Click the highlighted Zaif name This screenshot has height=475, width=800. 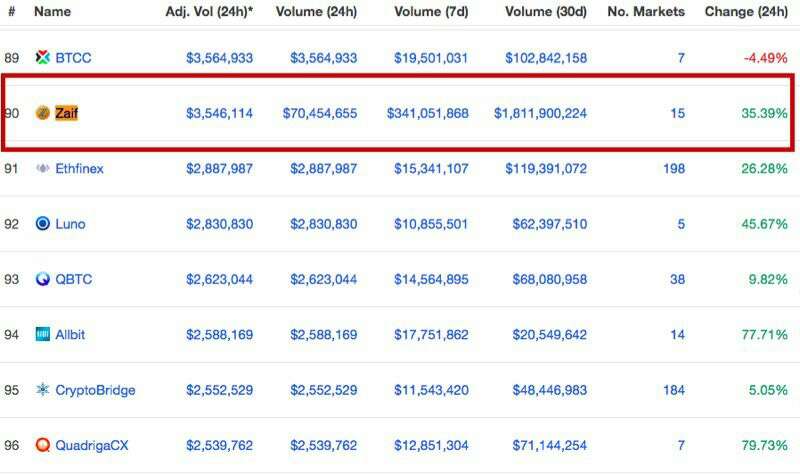click(x=66, y=113)
